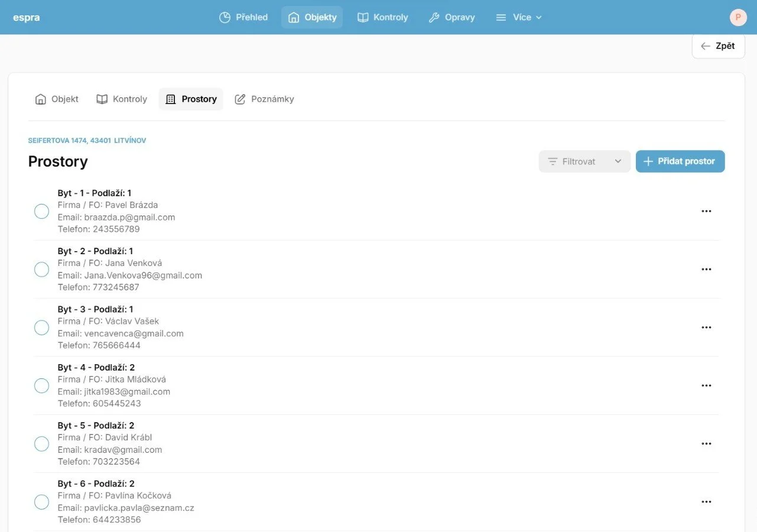Open the Filtrovat dropdown
757x532 pixels.
pyautogui.click(x=584, y=161)
